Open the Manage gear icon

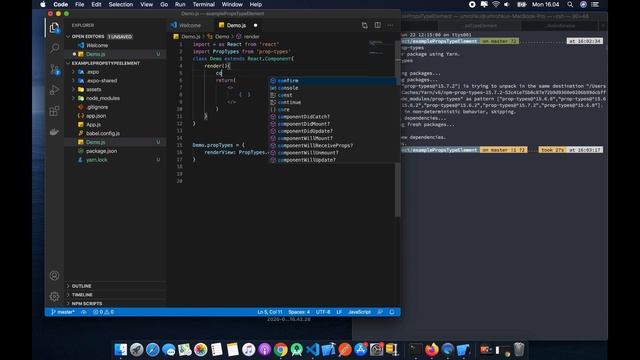pyautogui.click(x=54, y=296)
